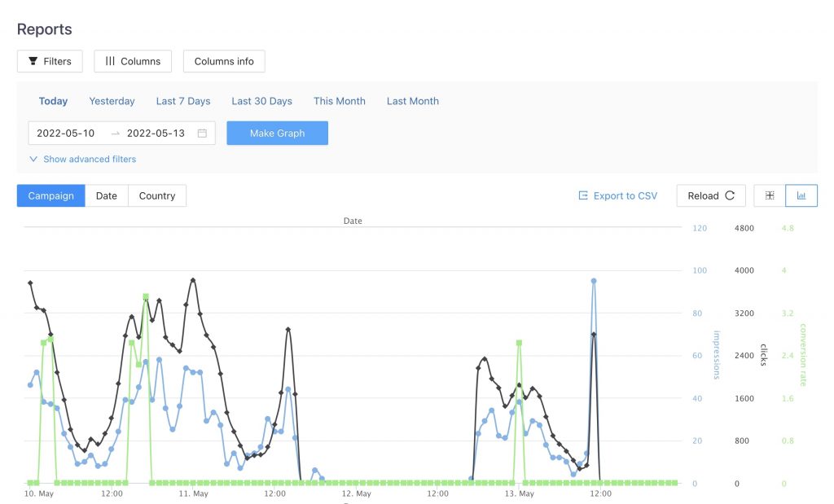This screenshot has width=834, height=504.
Task: Click the funnel icon on Filters button
Action: 33,61
